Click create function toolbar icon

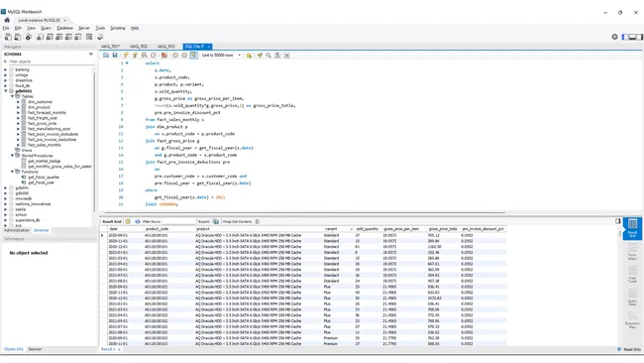click(77, 37)
